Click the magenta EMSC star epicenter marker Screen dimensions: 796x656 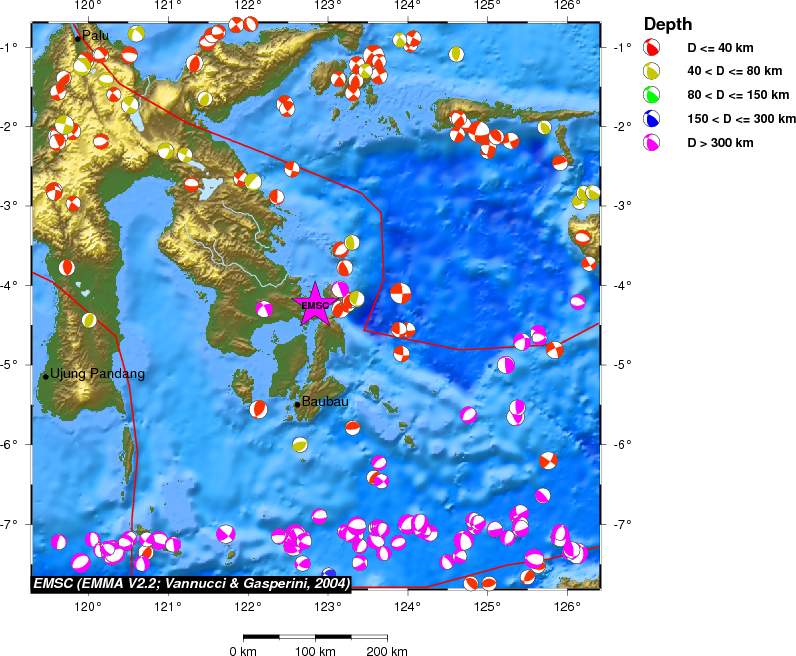coord(315,305)
